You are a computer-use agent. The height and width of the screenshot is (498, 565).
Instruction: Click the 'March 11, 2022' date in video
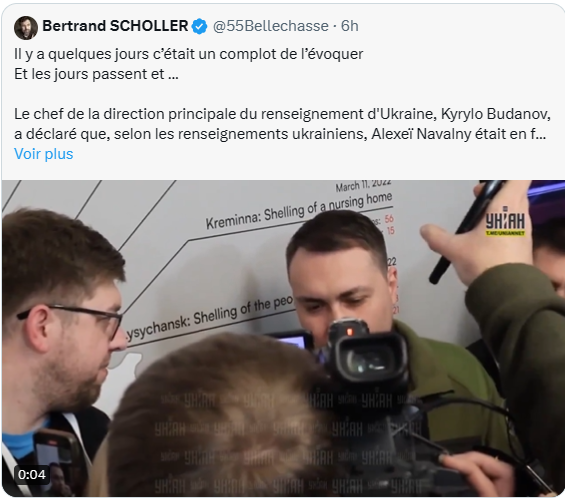point(363,185)
